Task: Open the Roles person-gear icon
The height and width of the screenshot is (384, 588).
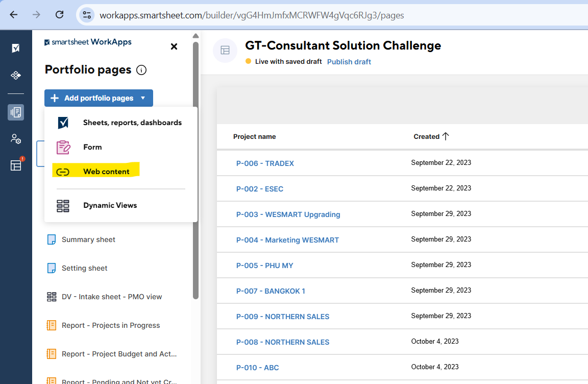Action: (16, 139)
